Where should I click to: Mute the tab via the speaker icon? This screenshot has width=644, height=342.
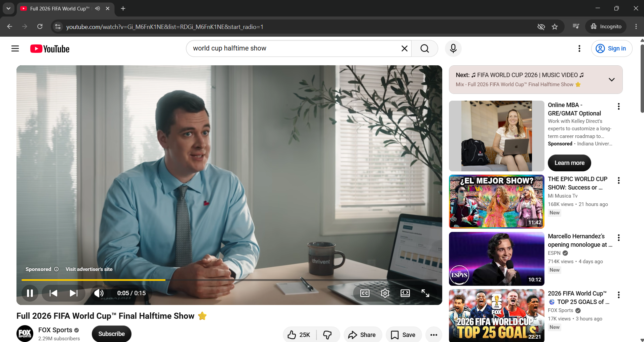(x=98, y=8)
